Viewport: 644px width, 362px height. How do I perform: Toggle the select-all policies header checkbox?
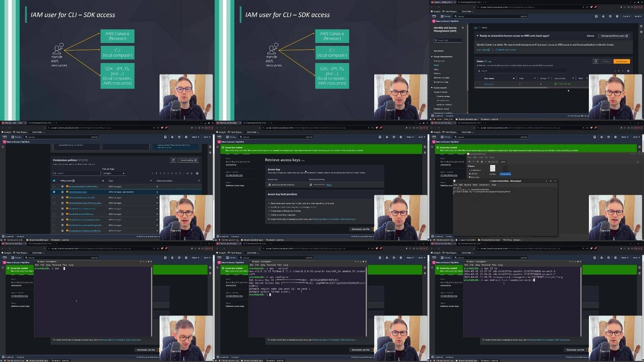tap(54, 181)
